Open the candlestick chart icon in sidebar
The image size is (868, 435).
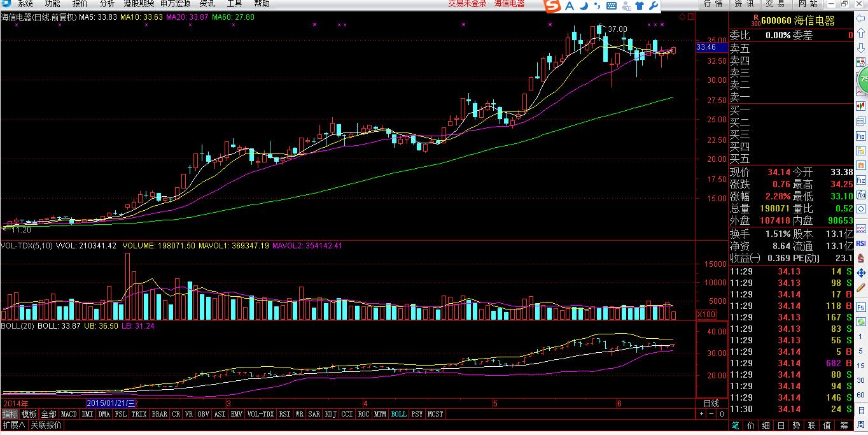point(860,105)
